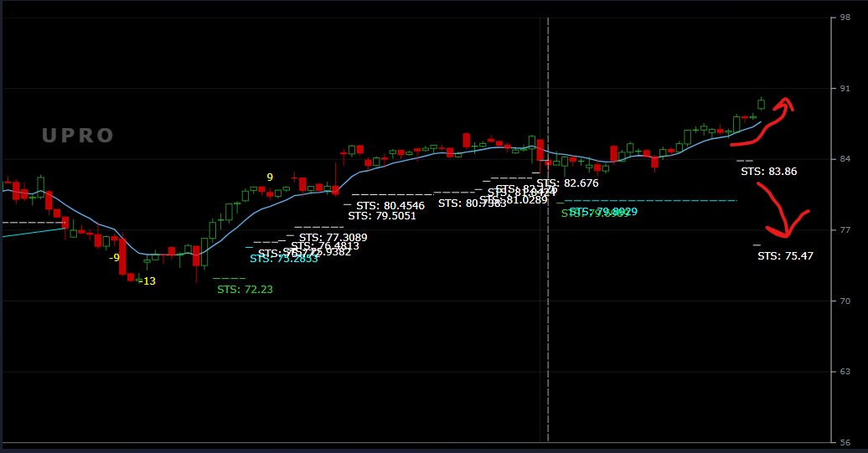
Task: Select the upward red arrow annotation
Action: (x=762, y=120)
